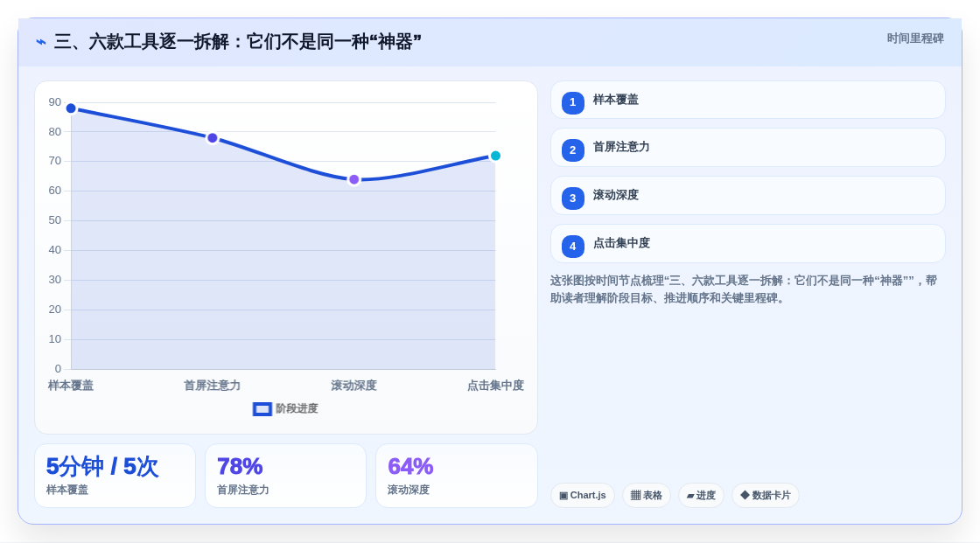Click the 78% 首屏注意力 stat card

[x=285, y=476]
